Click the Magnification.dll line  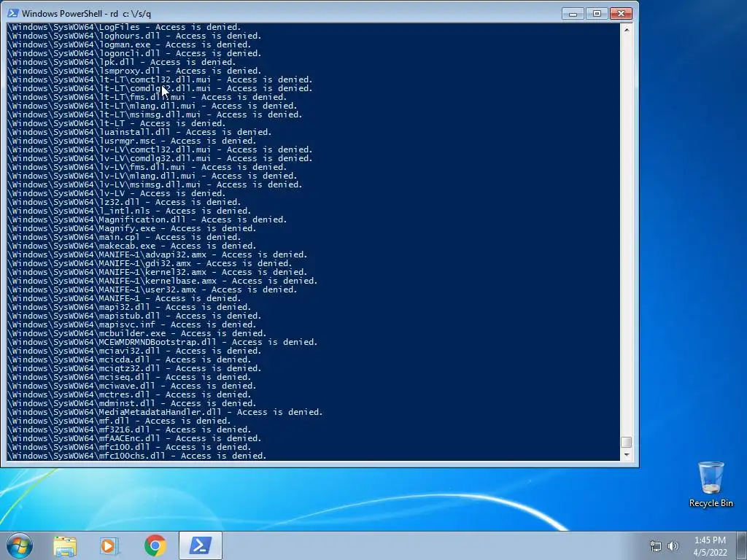[x=147, y=219]
